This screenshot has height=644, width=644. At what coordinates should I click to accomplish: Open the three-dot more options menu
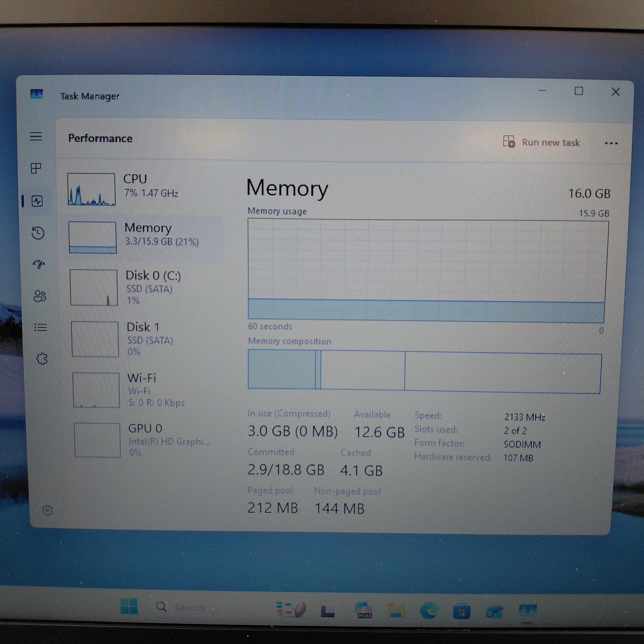click(611, 143)
